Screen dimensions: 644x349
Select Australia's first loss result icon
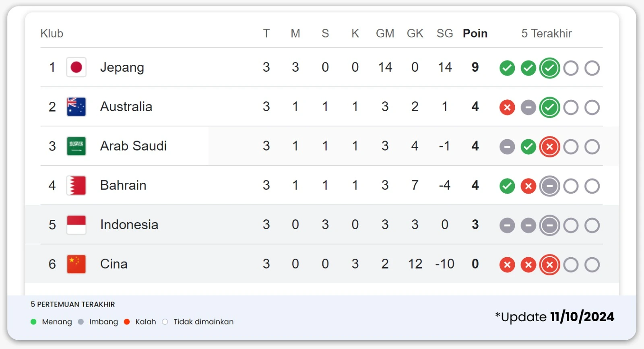pos(507,107)
